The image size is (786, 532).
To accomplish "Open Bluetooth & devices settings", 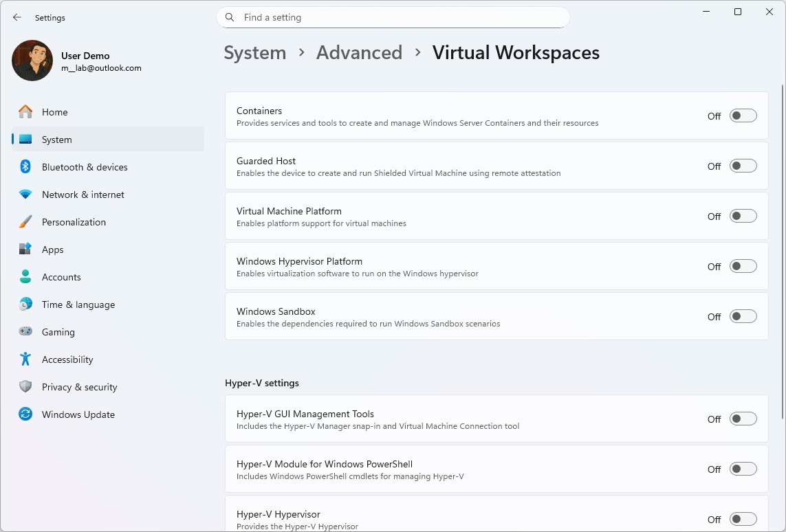I will click(85, 166).
